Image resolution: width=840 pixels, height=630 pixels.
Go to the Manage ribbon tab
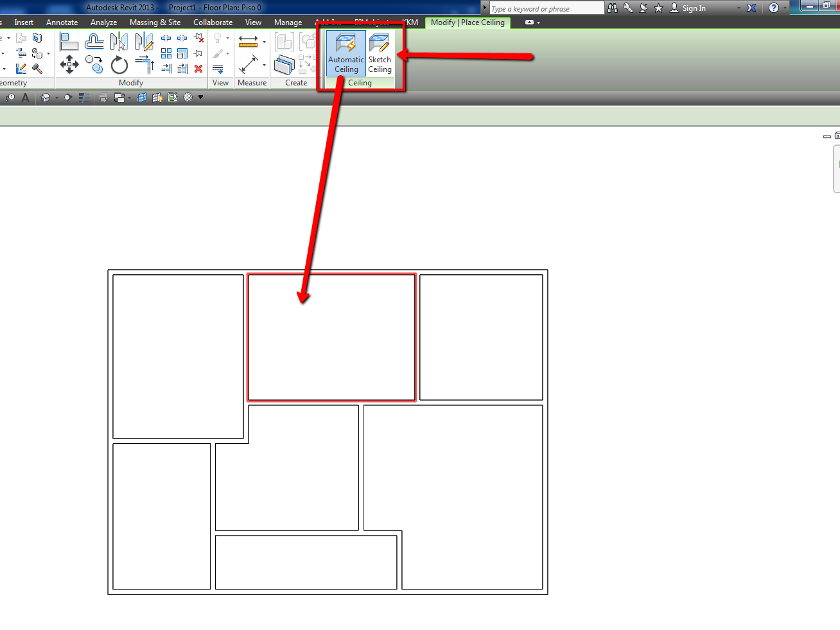[x=288, y=22]
